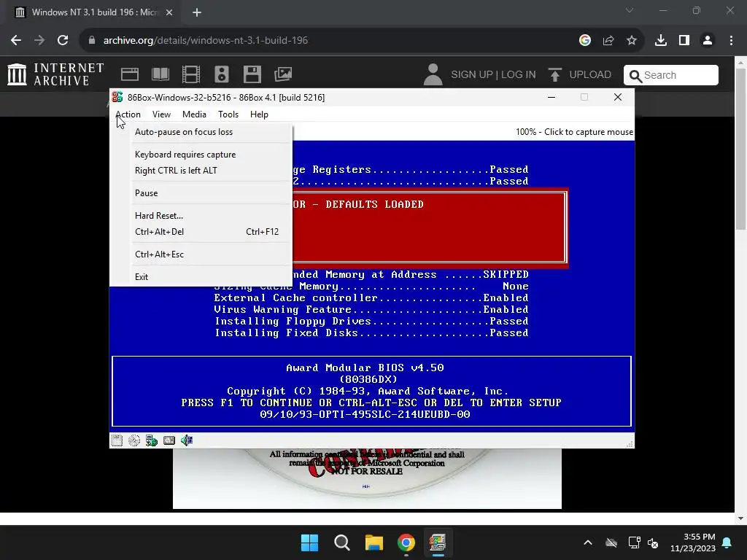The image size is (747, 560).
Task: Open the Windows Start menu
Action: pos(309,542)
